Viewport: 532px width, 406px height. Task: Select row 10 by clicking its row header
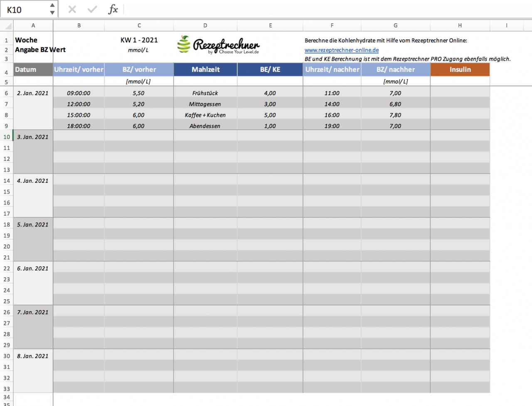7,136
